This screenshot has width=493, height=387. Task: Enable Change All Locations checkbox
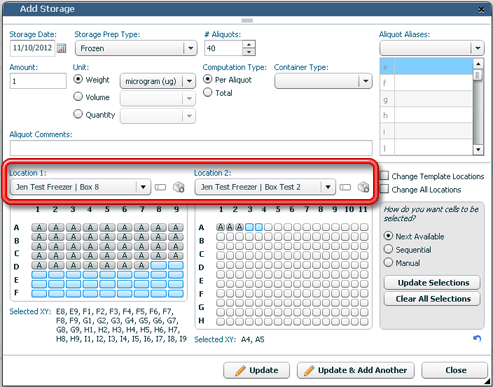coord(384,189)
